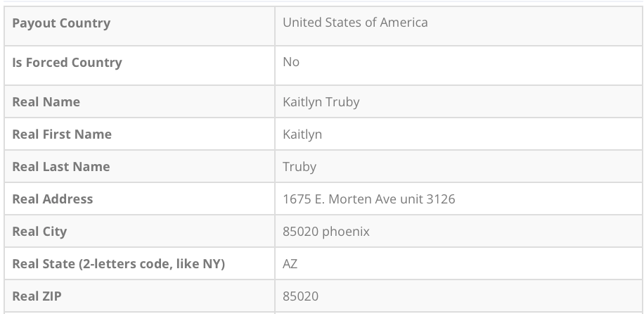Select the 85020 value in Real ZIP row
The height and width of the screenshot is (314, 644).
click(300, 296)
